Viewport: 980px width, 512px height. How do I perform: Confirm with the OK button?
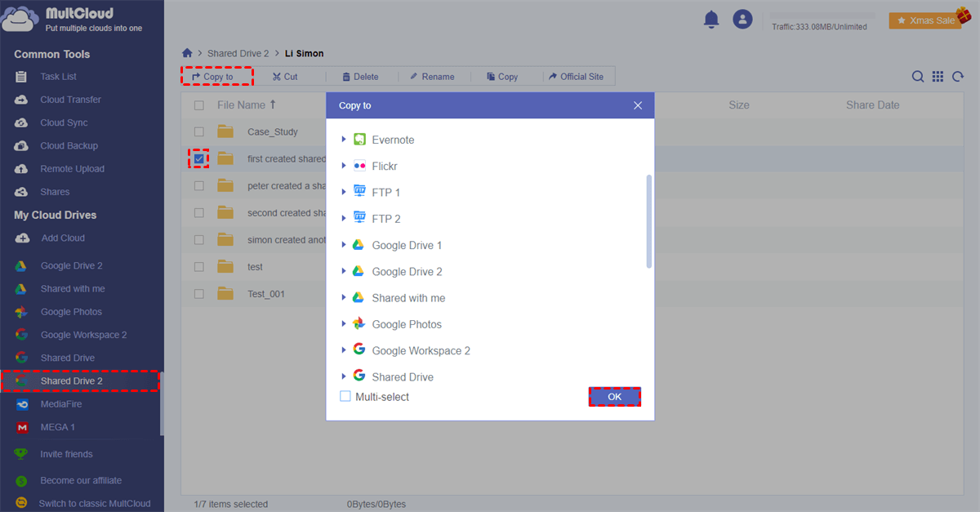[x=614, y=396]
